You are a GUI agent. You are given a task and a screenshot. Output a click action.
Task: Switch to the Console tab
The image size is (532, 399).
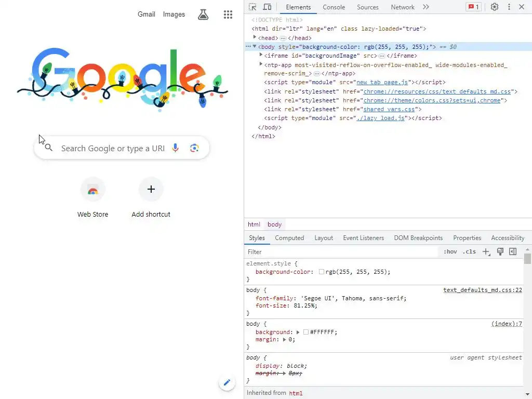(x=334, y=7)
